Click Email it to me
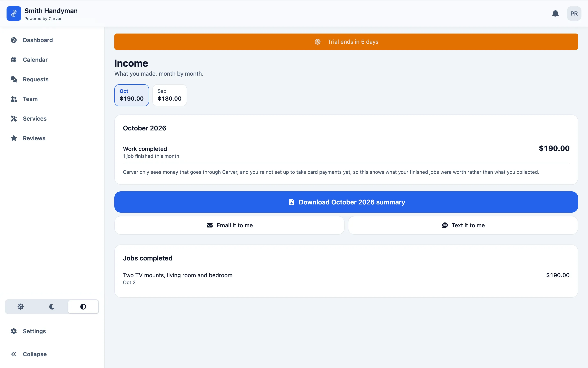 point(229,225)
